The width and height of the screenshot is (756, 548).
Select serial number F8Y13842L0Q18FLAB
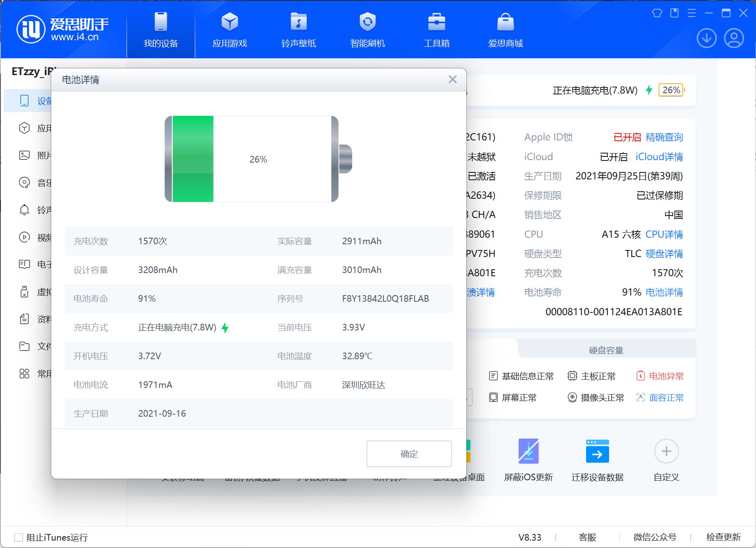click(385, 298)
